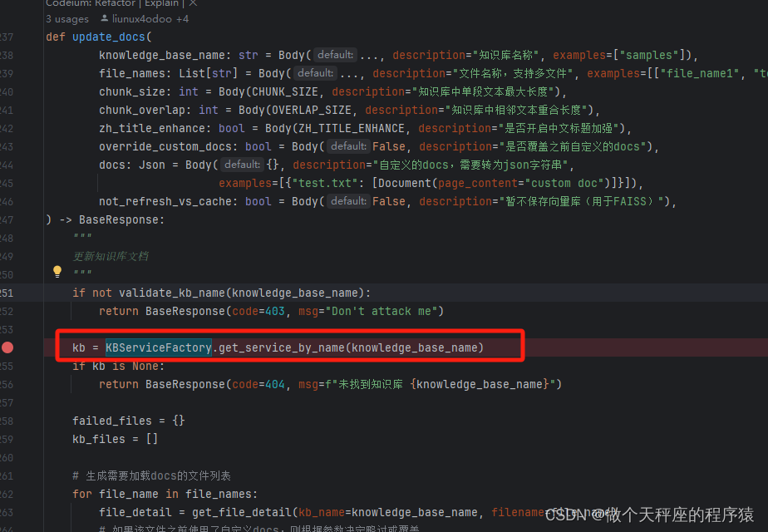Dismiss the Codeium code lens with X

[x=193, y=3]
